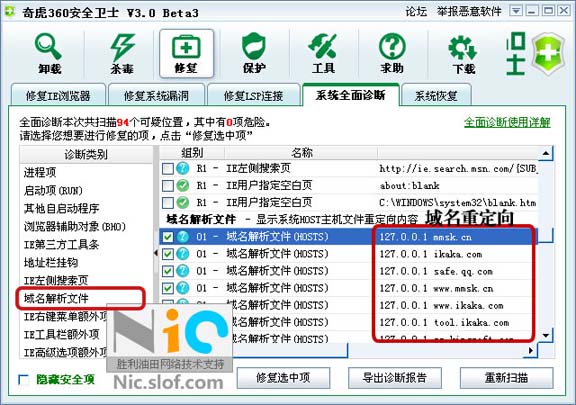Click the list scroll-up arrow
576x405 pixels.
[546, 153]
